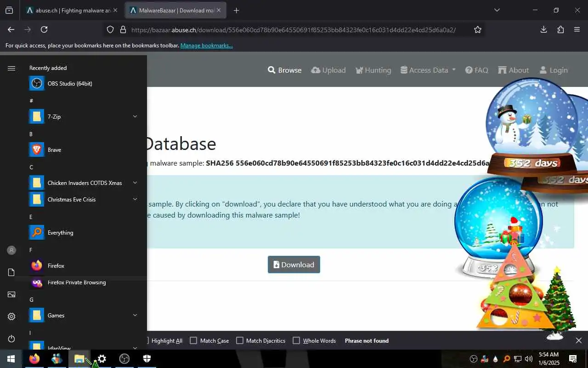Open the Games folder entry
Screen dimensions: 588x368
[83, 316]
